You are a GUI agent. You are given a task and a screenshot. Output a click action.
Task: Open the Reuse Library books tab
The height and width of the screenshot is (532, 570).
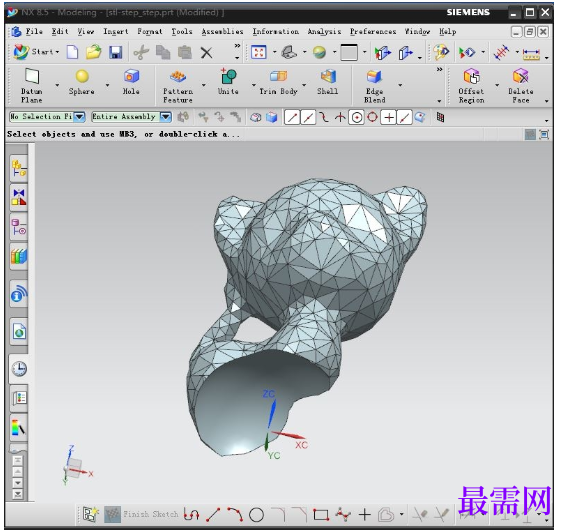(x=19, y=257)
